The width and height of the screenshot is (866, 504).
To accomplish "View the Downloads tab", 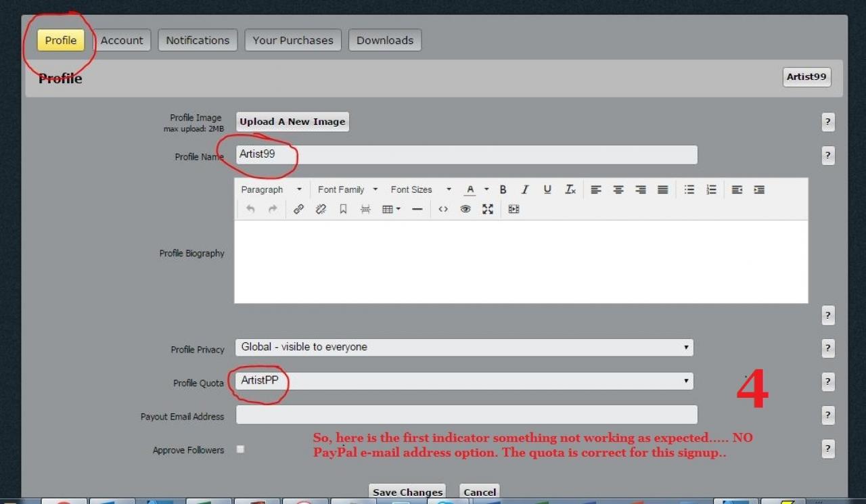I will tap(385, 41).
